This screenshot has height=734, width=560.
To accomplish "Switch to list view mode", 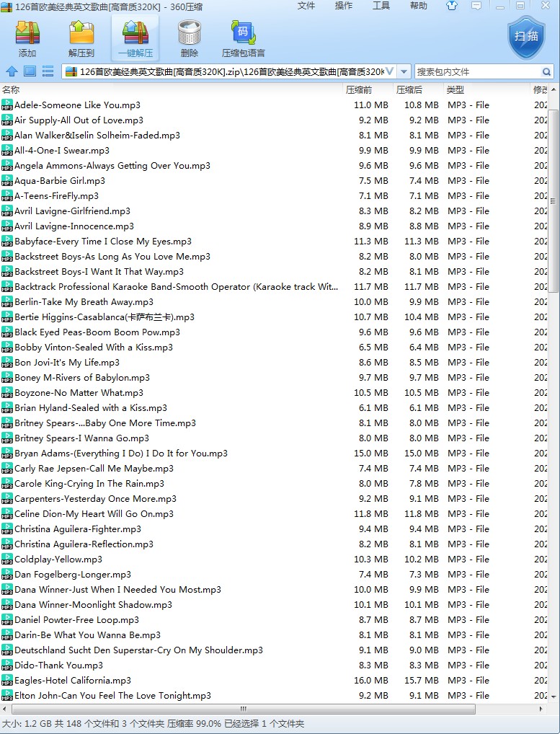I will (48, 71).
